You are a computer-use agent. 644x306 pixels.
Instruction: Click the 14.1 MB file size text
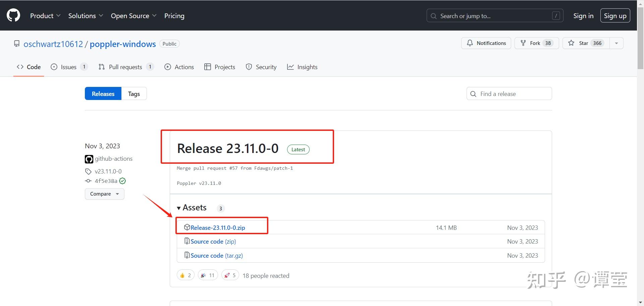pyautogui.click(x=446, y=228)
